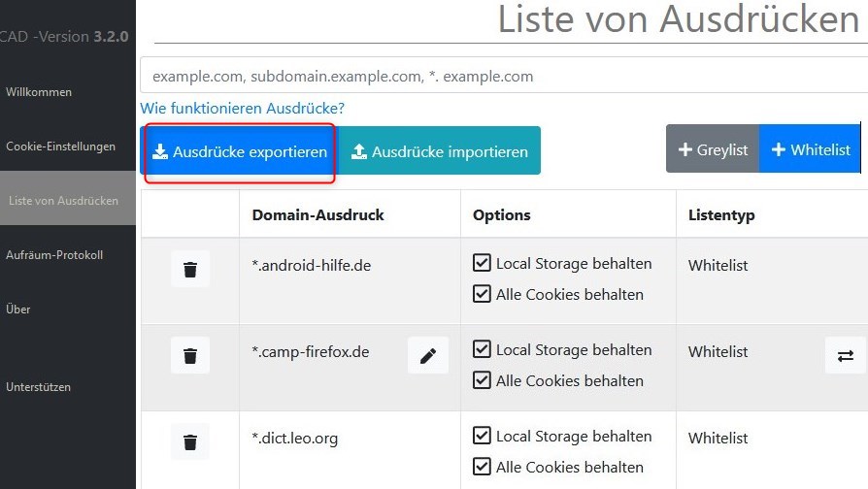Click trash icon for *.camp-firefox.de

pyautogui.click(x=190, y=356)
